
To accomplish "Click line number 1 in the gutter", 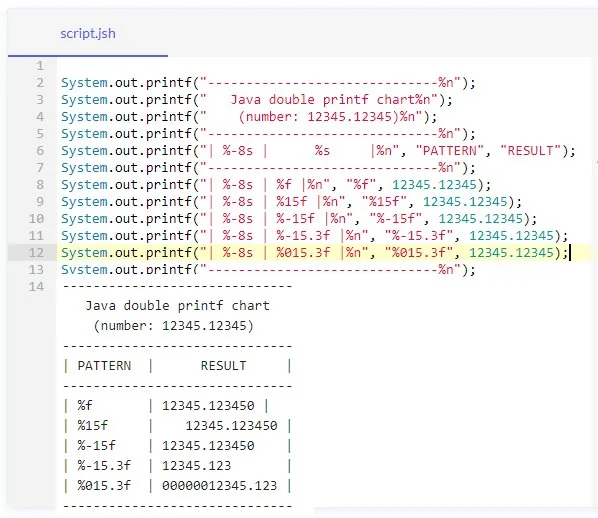I will tap(40, 66).
